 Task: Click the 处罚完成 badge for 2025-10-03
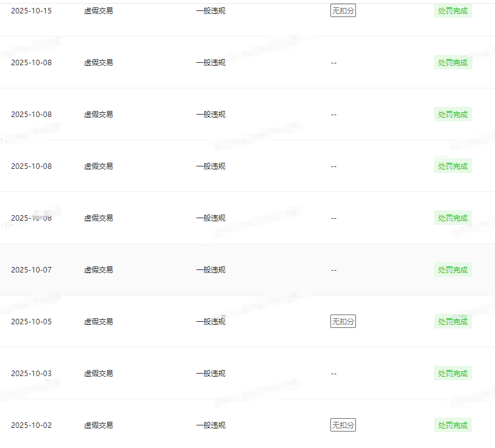click(x=453, y=373)
